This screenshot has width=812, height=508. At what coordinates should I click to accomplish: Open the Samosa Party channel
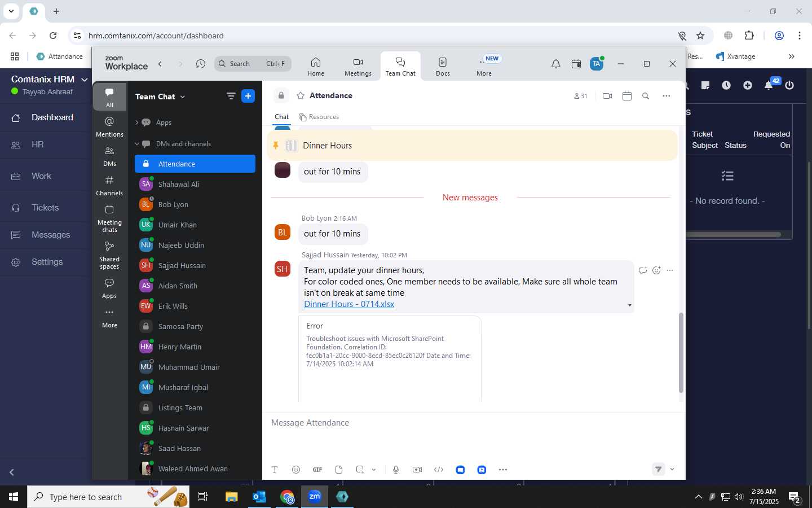tap(195, 326)
